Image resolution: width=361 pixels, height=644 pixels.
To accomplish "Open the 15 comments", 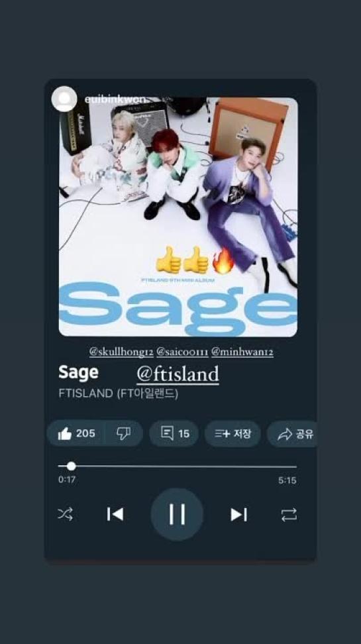I will [x=174, y=433].
